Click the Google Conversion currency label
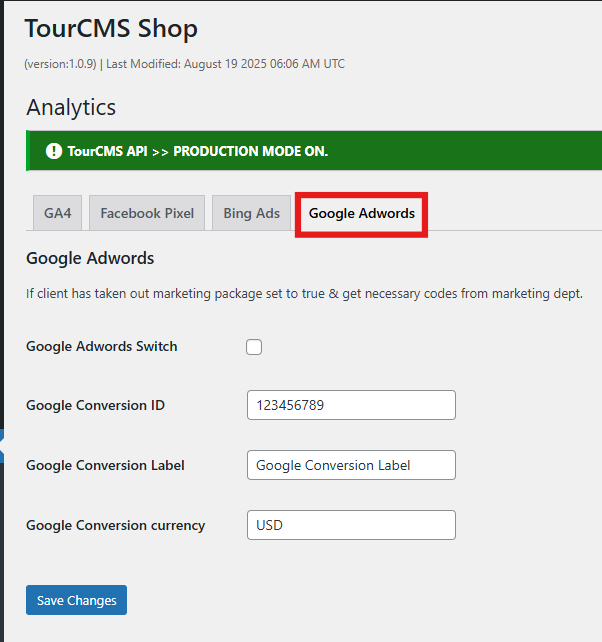 [x=115, y=525]
